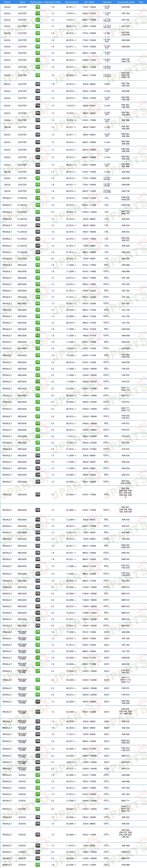This screenshot has width=147, height=868.
Task: Click petrol icon for Duster K4M 690, K4M 696
Action: point(38,33)
